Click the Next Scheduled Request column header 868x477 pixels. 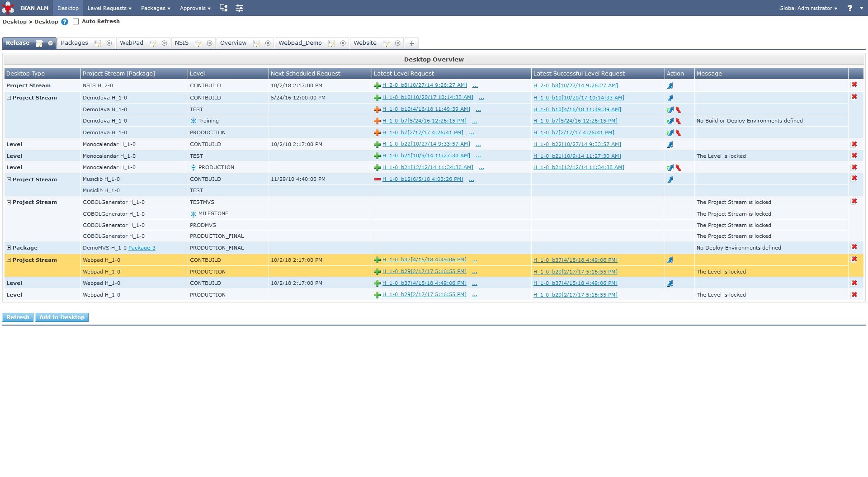point(320,74)
